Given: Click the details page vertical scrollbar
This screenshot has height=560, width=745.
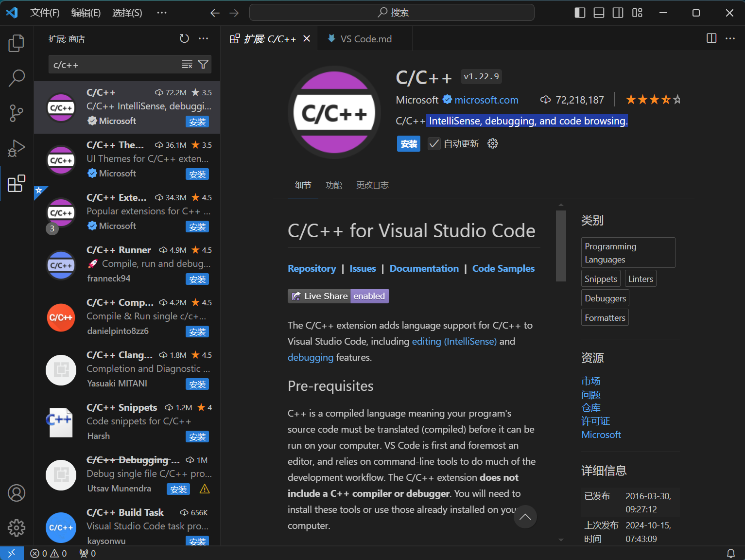Looking at the screenshot, I should [561, 245].
